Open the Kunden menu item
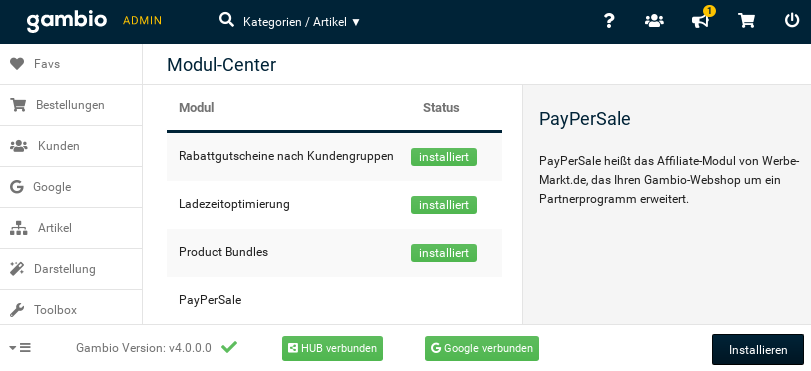The width and height of the screenshot is (811, 371). pyautogui.click(x=71, y=146)
